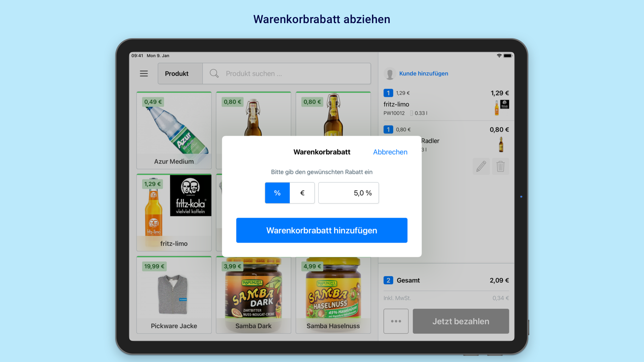
Task: Click the Mon 9. Jan date in status bar
Action: [158, 56]
